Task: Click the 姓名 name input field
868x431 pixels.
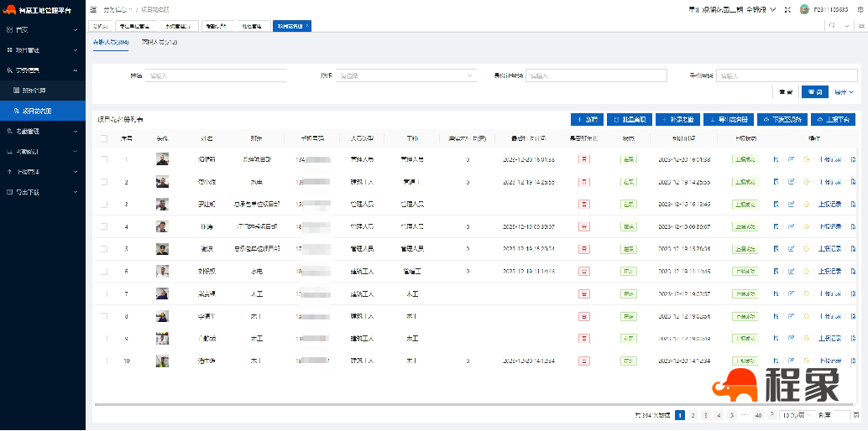Action: (216, 75)
